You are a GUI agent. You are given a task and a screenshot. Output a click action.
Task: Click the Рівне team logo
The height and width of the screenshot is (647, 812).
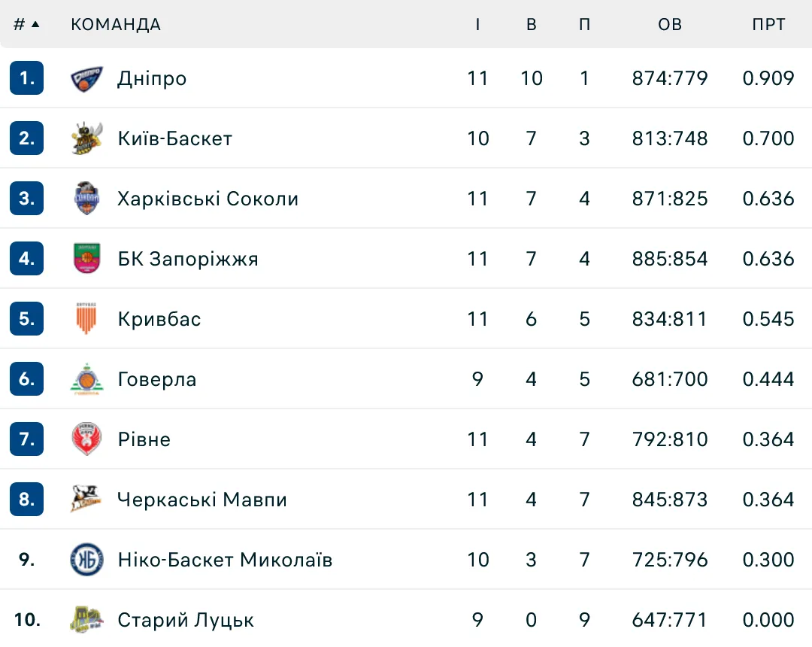tap(87, 439)
